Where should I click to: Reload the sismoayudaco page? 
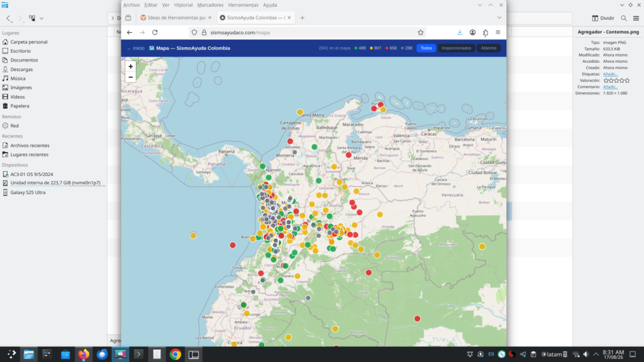click(155, 33)
